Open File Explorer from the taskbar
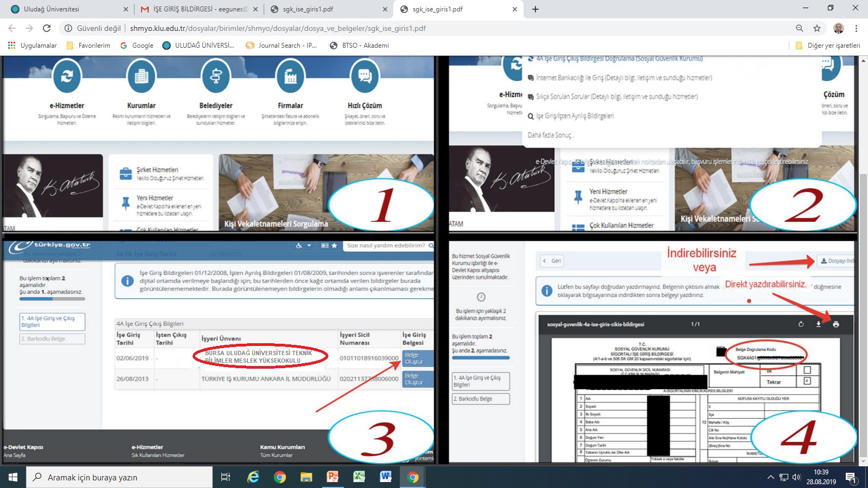The height and width of the screenshot is (488, 868). (306, 477)
